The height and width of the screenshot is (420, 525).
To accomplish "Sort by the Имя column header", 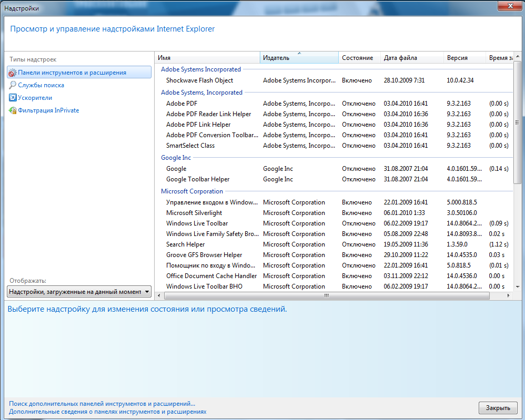I will tap(207, 58).
